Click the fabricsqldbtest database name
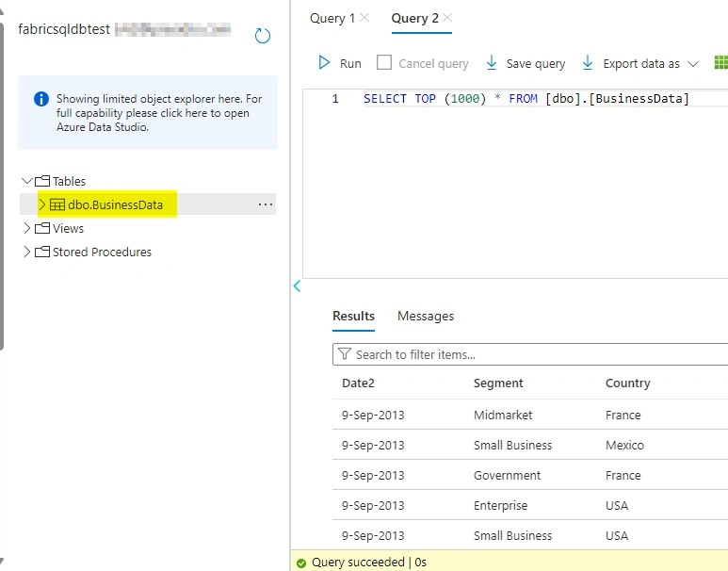The width and height of the screenshot is (728, 571). click(x=64, y=29)
